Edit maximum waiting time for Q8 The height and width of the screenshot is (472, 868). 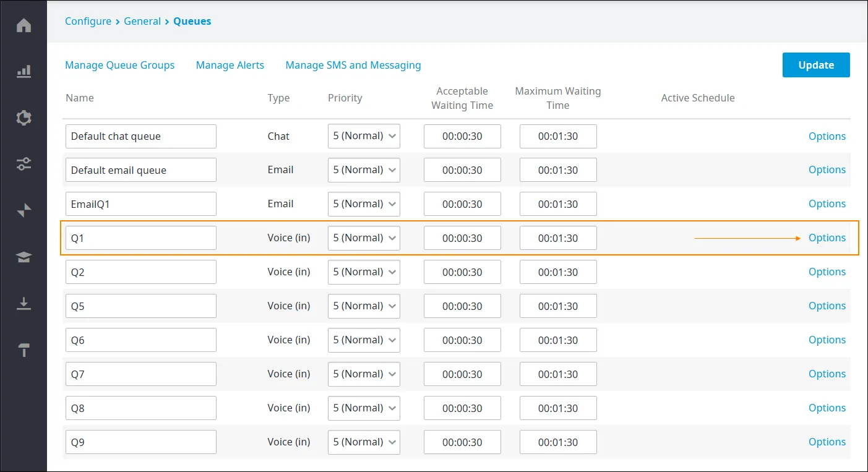(558, 408)
